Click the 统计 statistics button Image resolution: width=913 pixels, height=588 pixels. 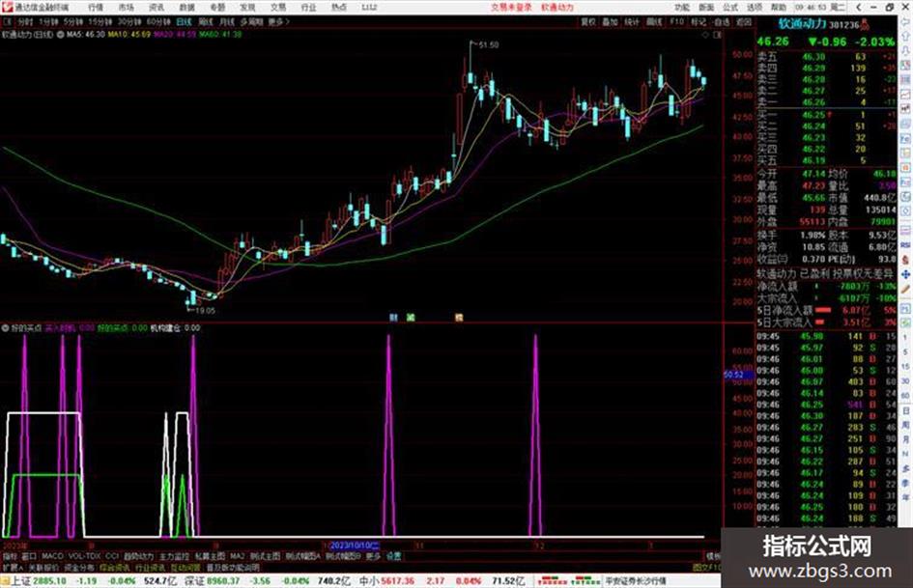pyautogui.click(x=632, y=21)
